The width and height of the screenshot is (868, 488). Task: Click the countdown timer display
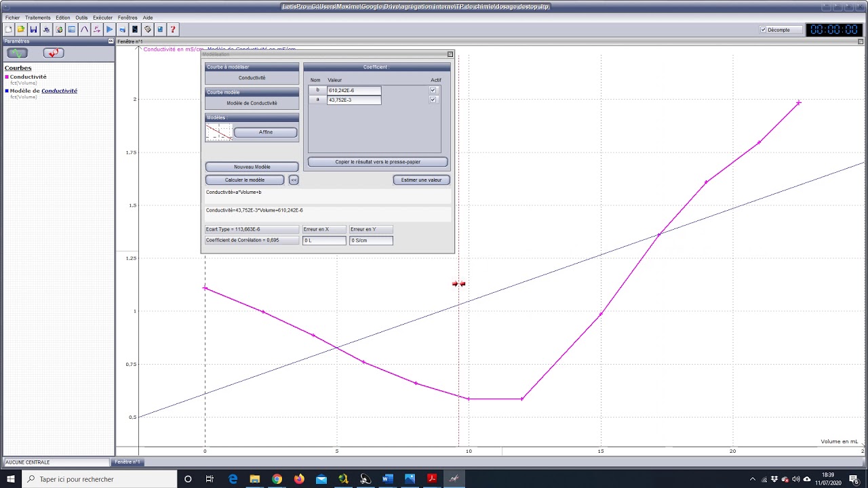[x=834, y=30]
